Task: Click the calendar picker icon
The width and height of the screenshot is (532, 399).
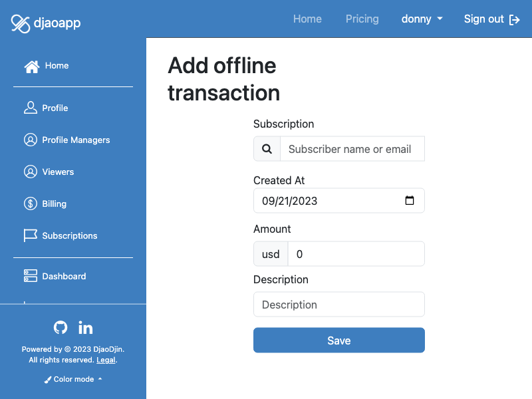Action: tap(410, 200)
